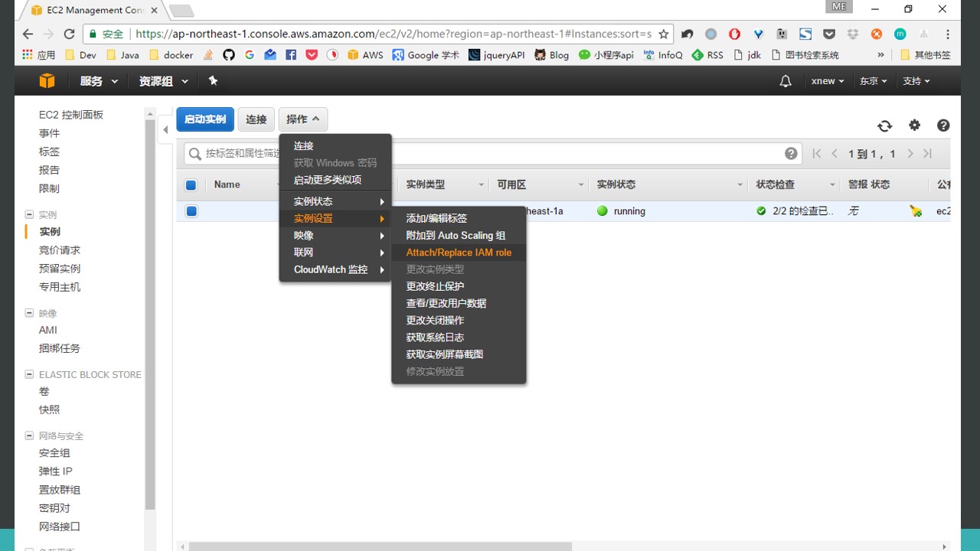Image resolution: width=980 pixels, height=551 pixels.
Task: Select Attach/Replace IAM role menu item
Action: [x=459, y=253]
